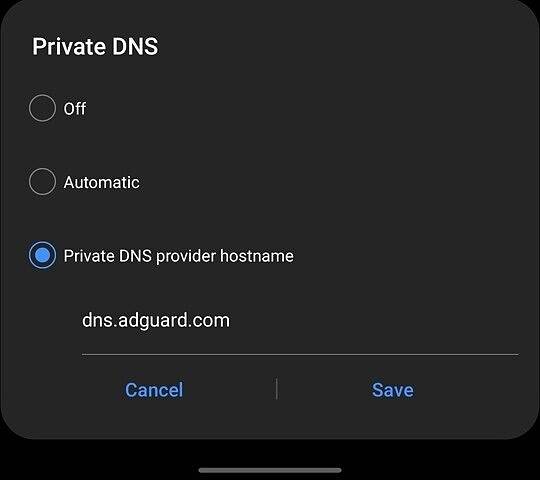Screen dimensions: 540x480
Task: Click the "Off" option label text
Action: [x=75, y=108]
